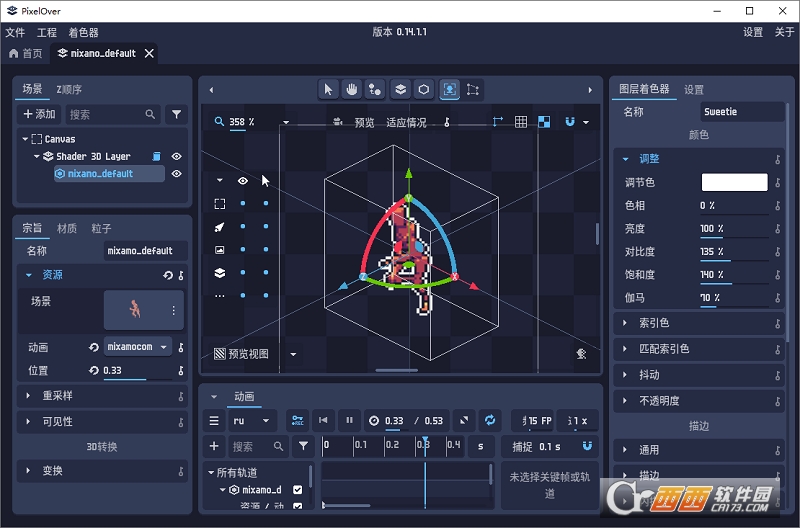The image size is (800, 528).
Task: Switch to the 材质 tab
Action: [67, 228]
